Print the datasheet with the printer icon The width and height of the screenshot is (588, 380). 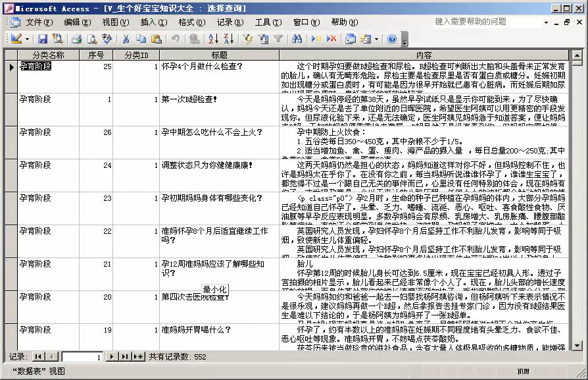pos(77,39)
